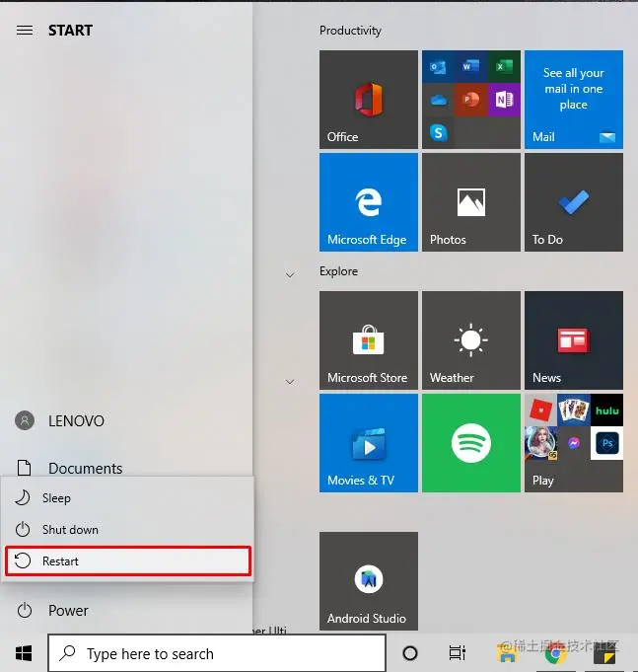Open the Office tile
Screen dimensions: 638x672
tap(368, 100)
